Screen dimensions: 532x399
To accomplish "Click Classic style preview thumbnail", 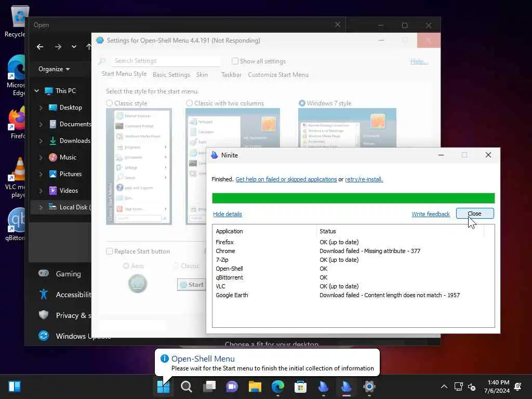I will [x=139, y=166].
